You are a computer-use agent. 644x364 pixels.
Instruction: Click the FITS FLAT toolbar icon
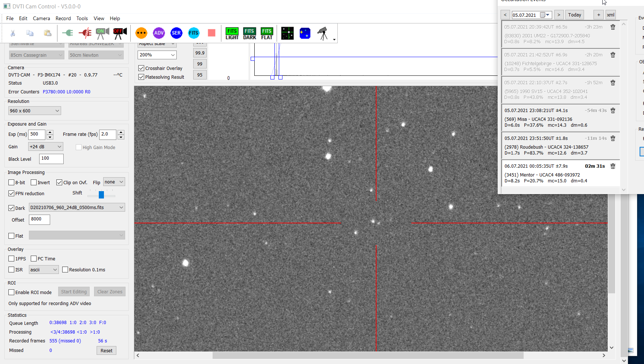pyautogui.click(x=267, y=33)
